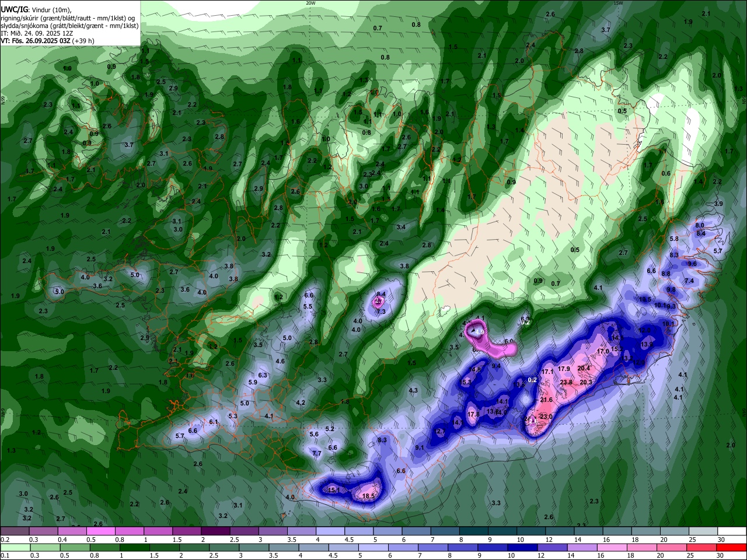The width and height of the screenshot is (747, 560).
Task: Click the 'slydda/snjókoma' legend description line
Action: pyautogui.click(x=69, y=25)
